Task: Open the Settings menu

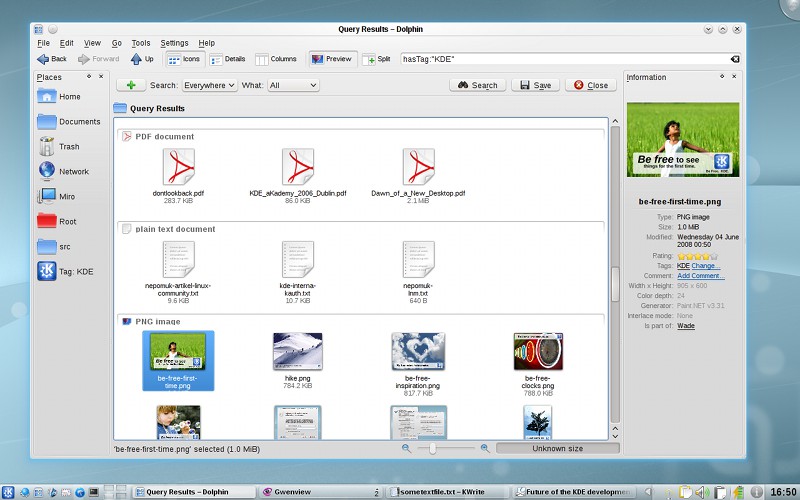Action: (x=174, y=43)
